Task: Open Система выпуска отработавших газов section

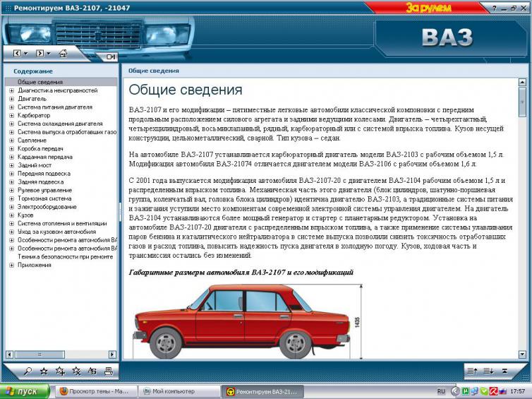Action: 67,132
